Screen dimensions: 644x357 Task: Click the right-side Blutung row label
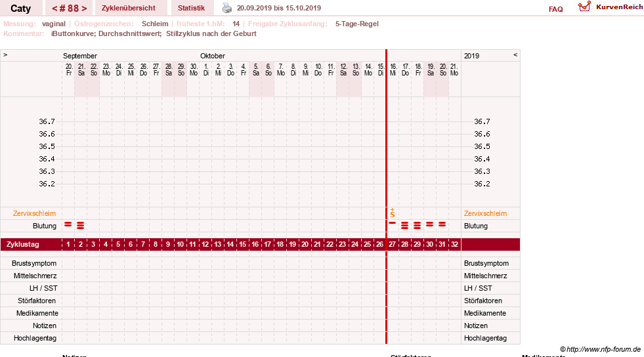pos(475,226)
